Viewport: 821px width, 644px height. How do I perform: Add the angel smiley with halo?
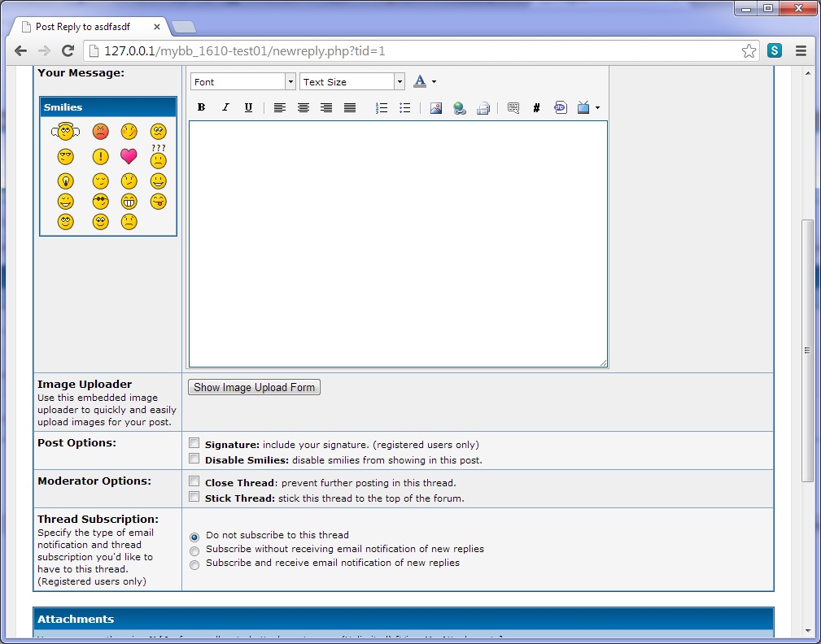pos(65,131)
